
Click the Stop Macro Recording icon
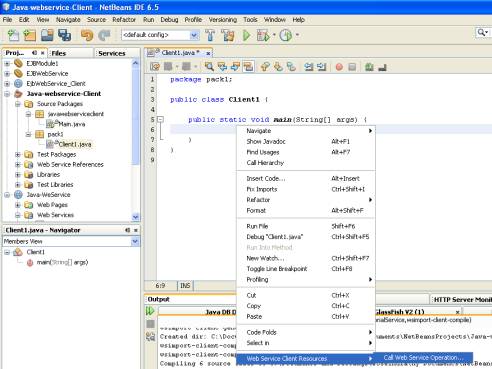pyautogui.click(x=352, y=67)
